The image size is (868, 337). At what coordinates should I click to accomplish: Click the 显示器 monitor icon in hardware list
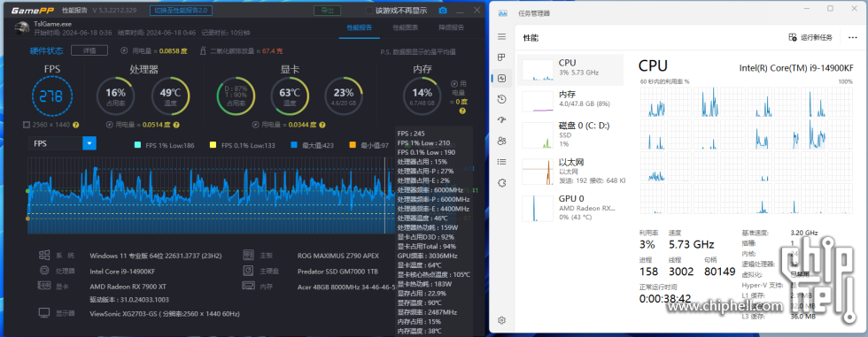[x=44, y=313]
